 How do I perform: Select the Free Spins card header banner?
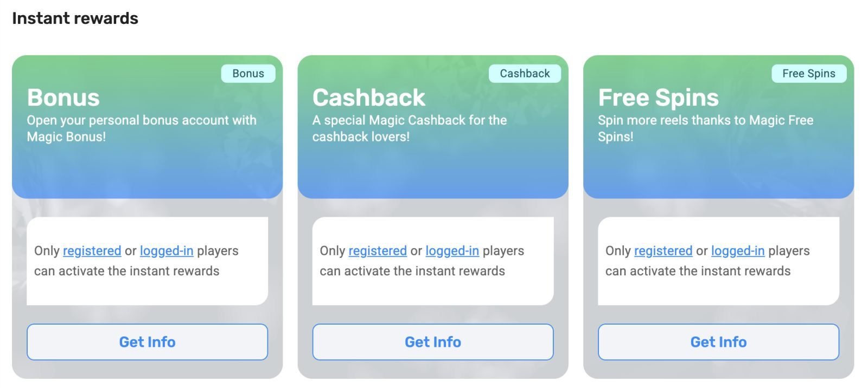coord(718,125)
